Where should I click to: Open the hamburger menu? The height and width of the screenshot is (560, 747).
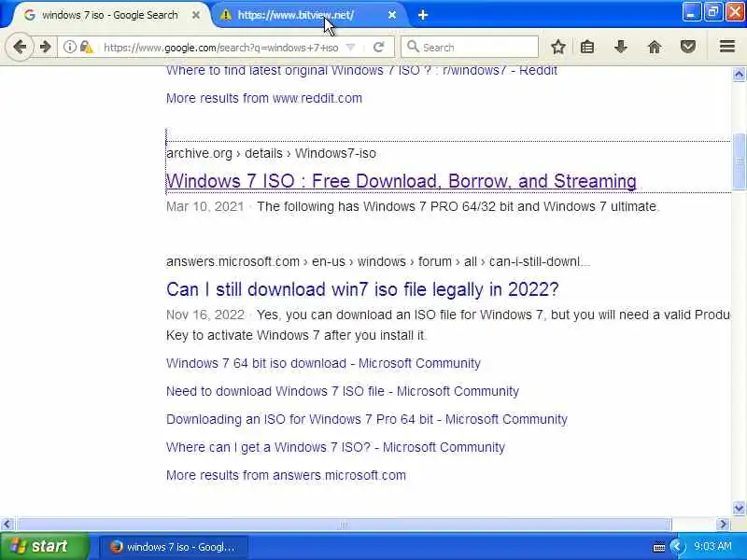click(727, 47)
